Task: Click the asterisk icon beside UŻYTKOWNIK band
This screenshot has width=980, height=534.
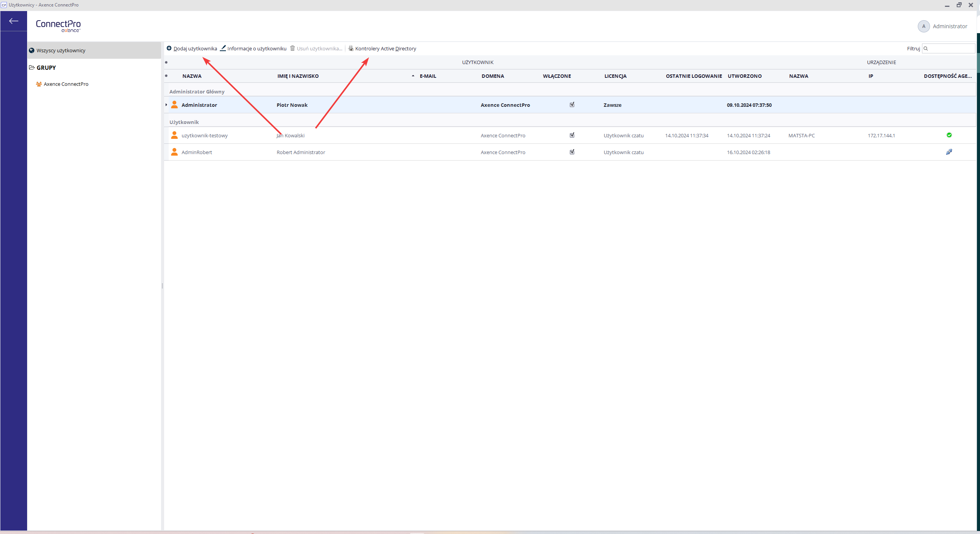Action: (x=166, y=62)
